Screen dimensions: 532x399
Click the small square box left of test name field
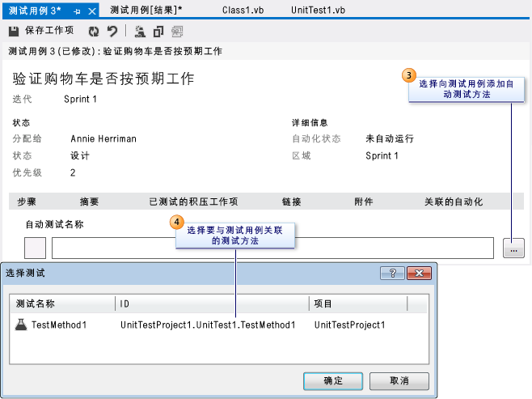tap(36, 248)
